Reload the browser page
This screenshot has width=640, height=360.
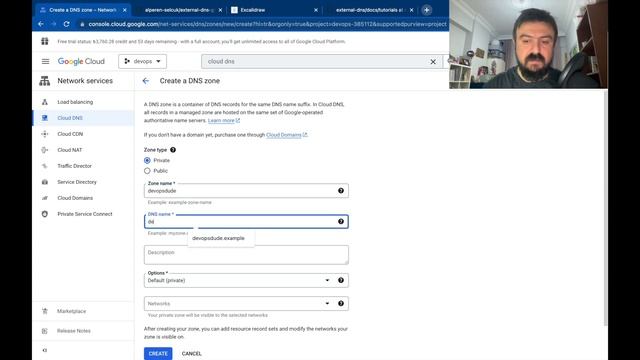pyautogui.click(x=67, y=24)
